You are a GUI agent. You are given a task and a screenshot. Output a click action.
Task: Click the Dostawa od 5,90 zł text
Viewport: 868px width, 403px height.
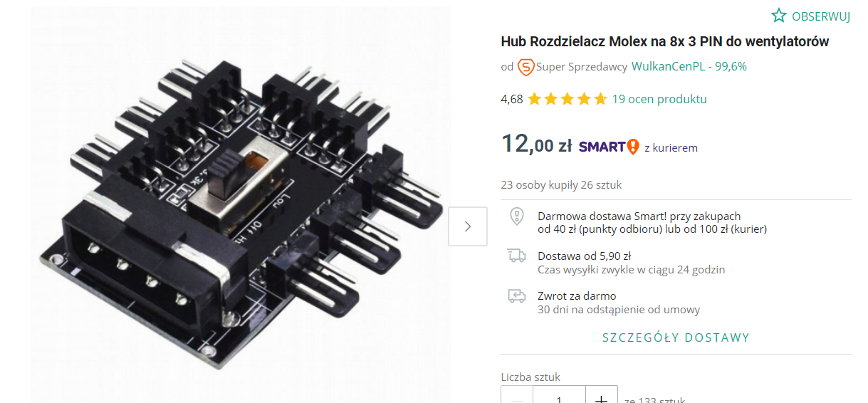click(585, 256)
